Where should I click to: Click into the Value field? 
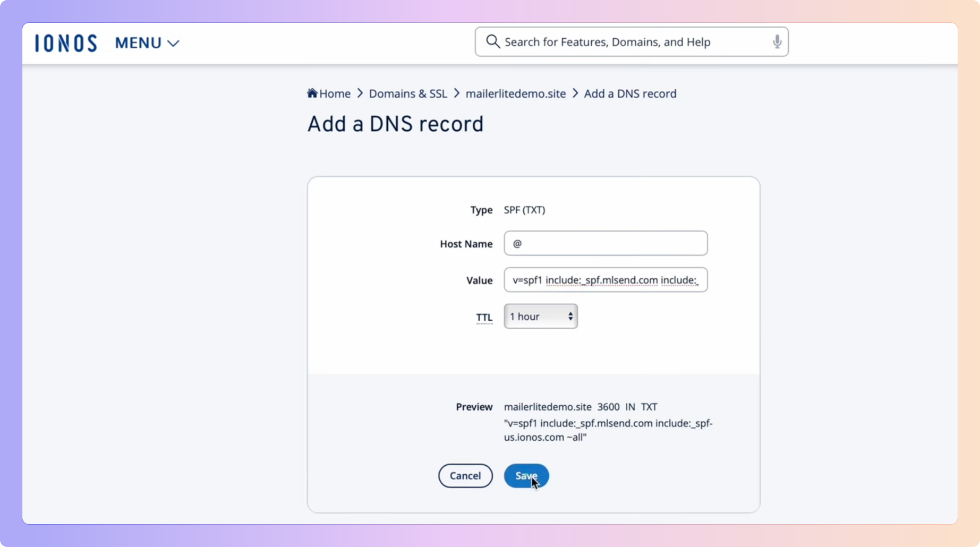[x=606, y=280]
